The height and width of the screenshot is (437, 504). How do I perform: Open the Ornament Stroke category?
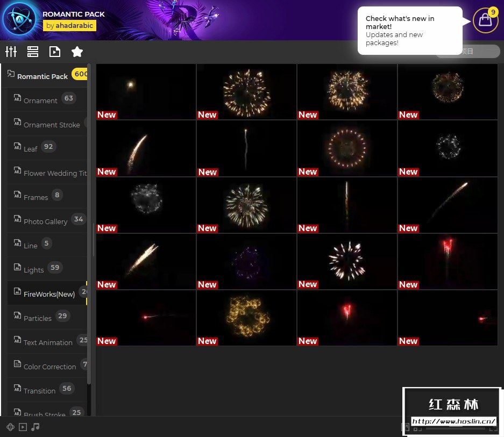pyautogui.click(x=47, y=124)
